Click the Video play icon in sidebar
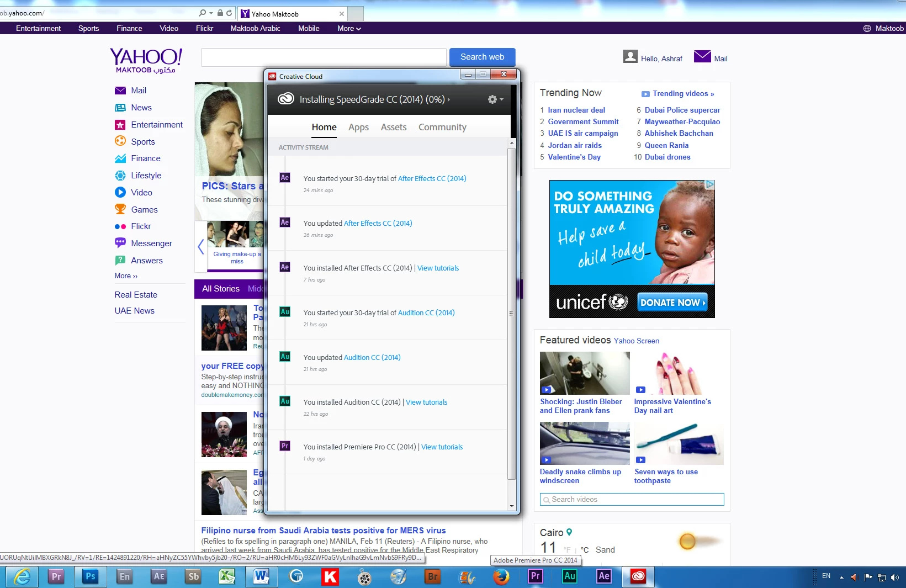The image size is (906, 588). pyautogui.click(x=120, y=192)
